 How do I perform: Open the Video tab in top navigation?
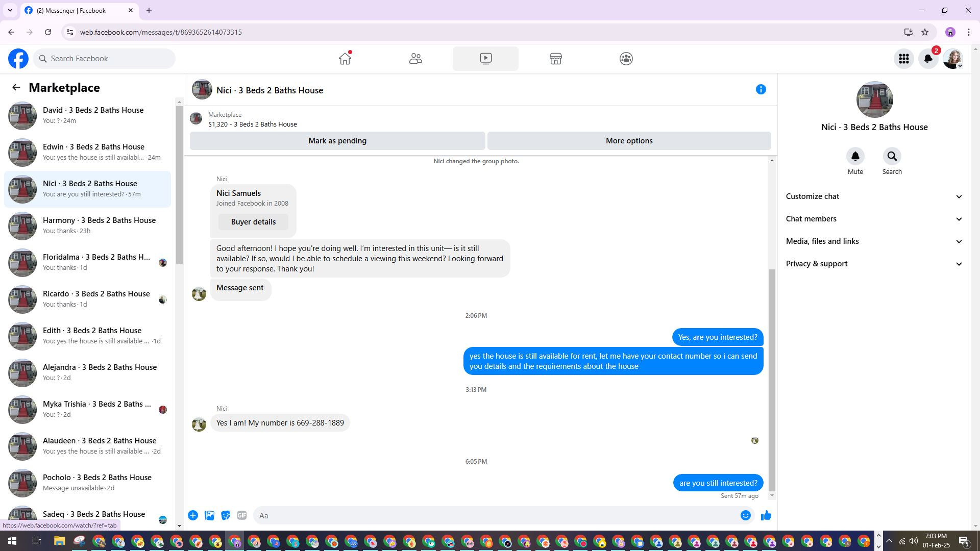485,59
